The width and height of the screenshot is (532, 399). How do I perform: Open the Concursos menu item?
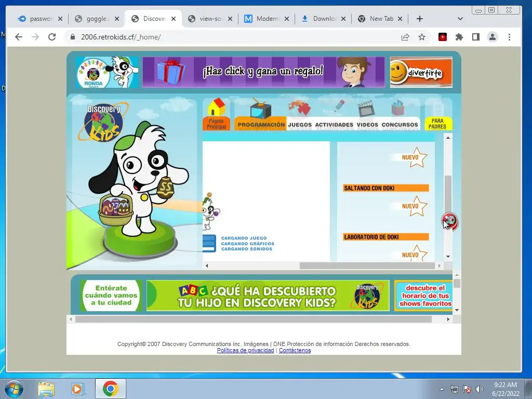click(400, 116)
